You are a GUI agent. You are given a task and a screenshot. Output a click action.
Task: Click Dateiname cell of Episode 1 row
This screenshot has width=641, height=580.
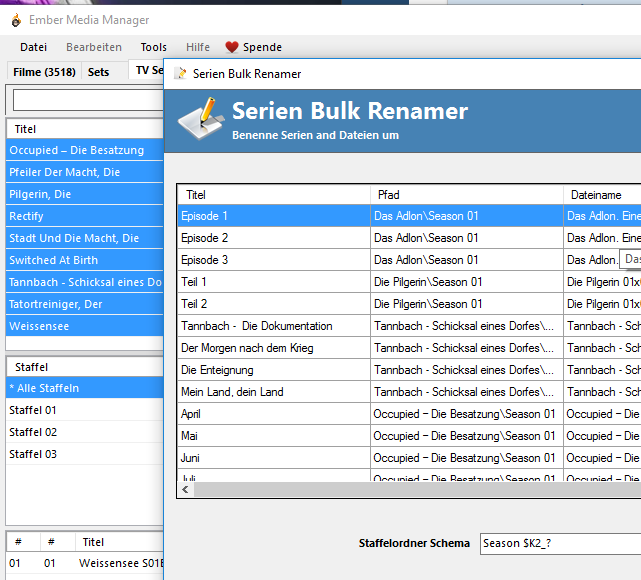point(603,216)
